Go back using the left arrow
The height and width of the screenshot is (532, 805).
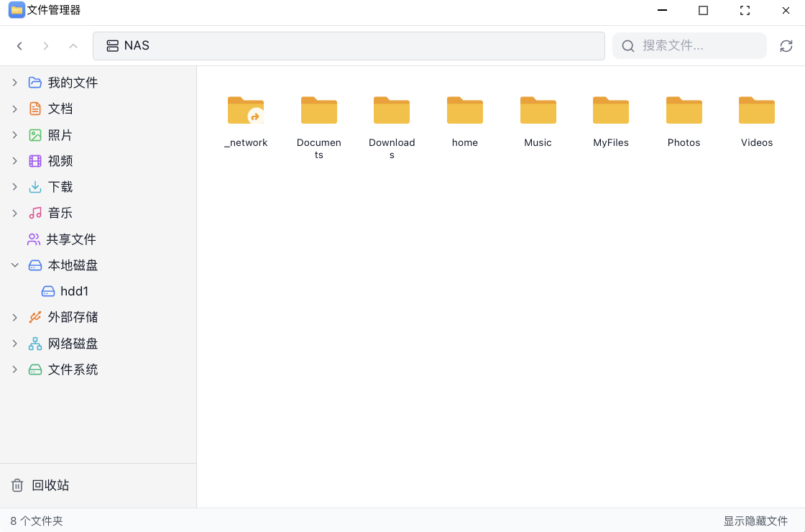pos(20,46)
